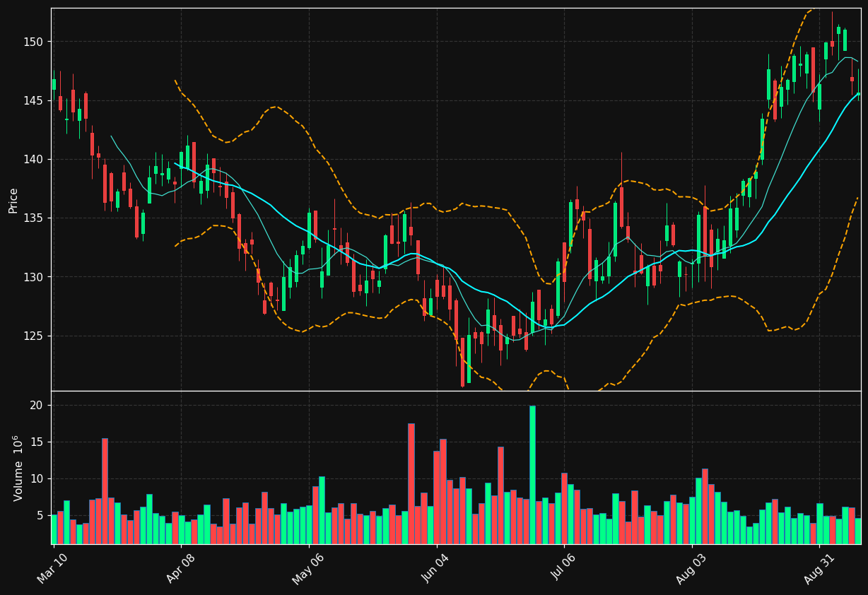This screenshot has height=595, width=868.
Task: Click the "Price" y-axis title
Action: 13,200
